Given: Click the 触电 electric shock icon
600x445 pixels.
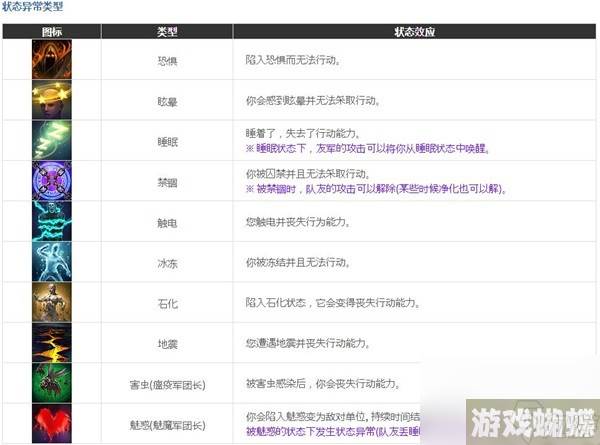Looking at the screenshot, I should click(x=52, y=221).
